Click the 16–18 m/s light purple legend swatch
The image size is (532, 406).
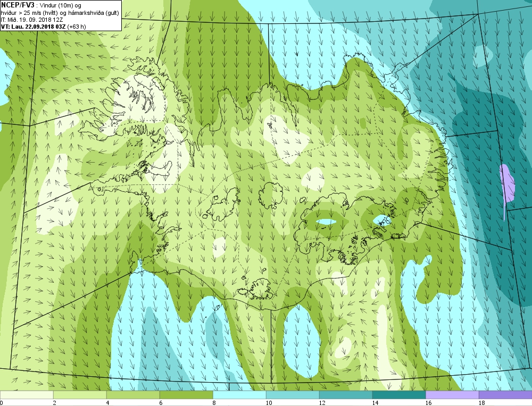click(x=452, y=395)
